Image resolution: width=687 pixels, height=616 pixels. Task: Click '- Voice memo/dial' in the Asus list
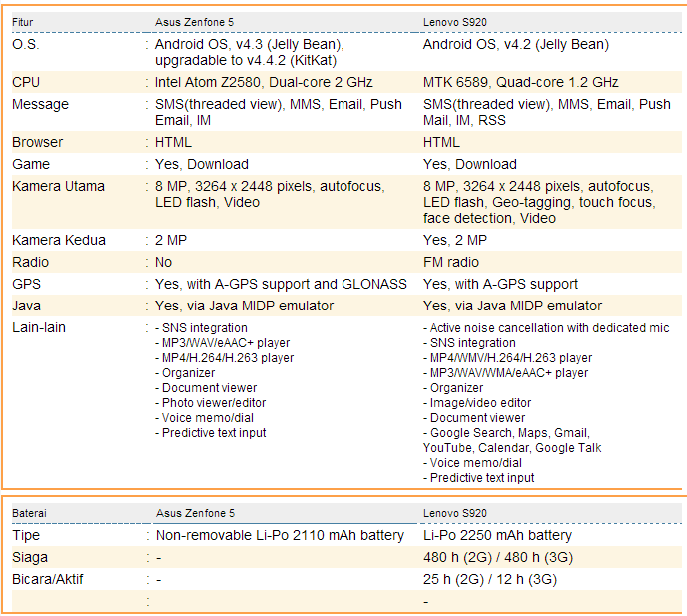coord(204,418)
